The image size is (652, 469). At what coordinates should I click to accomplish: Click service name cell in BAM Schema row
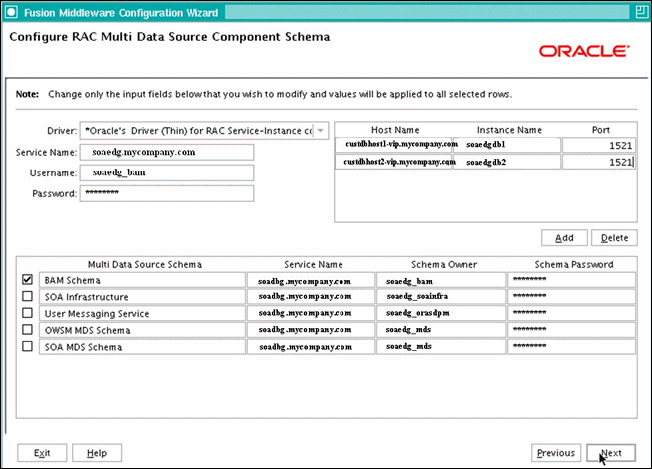tap(311, 280)
